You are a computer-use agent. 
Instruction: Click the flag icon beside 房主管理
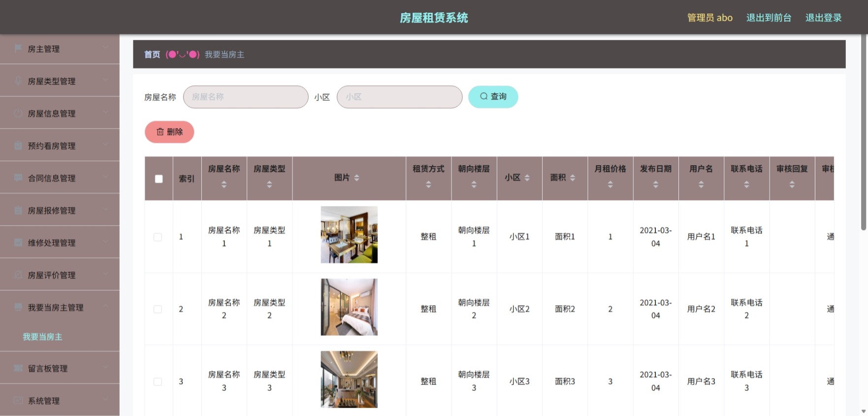(x=18, y=48)
